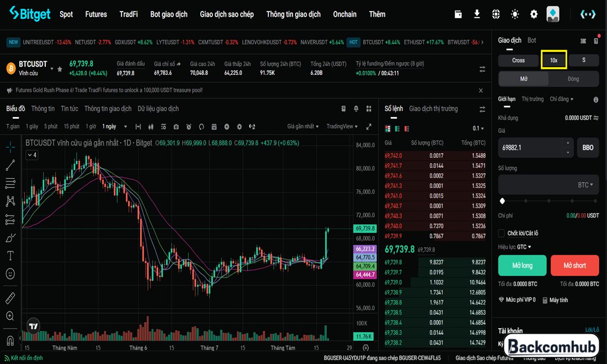Select the ruler measure tool

click(10, 298)
